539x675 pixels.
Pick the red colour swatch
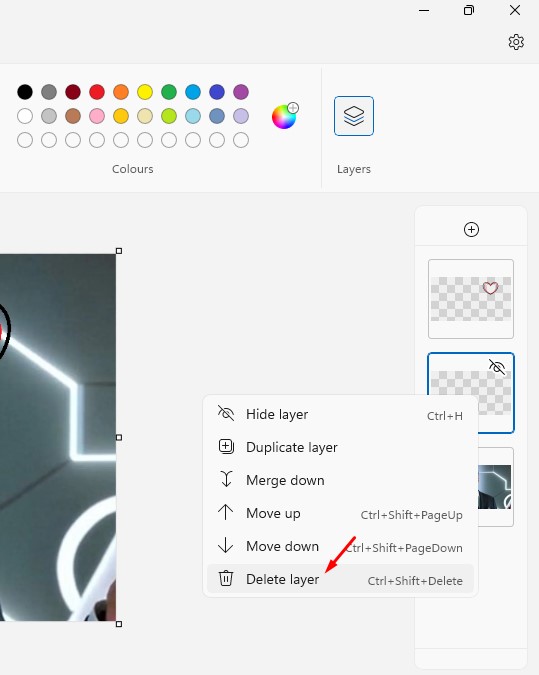[x=97, y=92]
